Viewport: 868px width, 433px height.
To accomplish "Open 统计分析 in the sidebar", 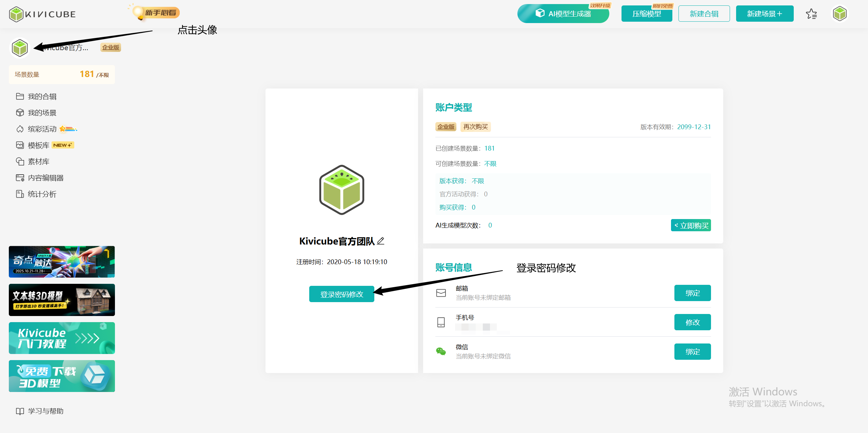I will 42,194.
